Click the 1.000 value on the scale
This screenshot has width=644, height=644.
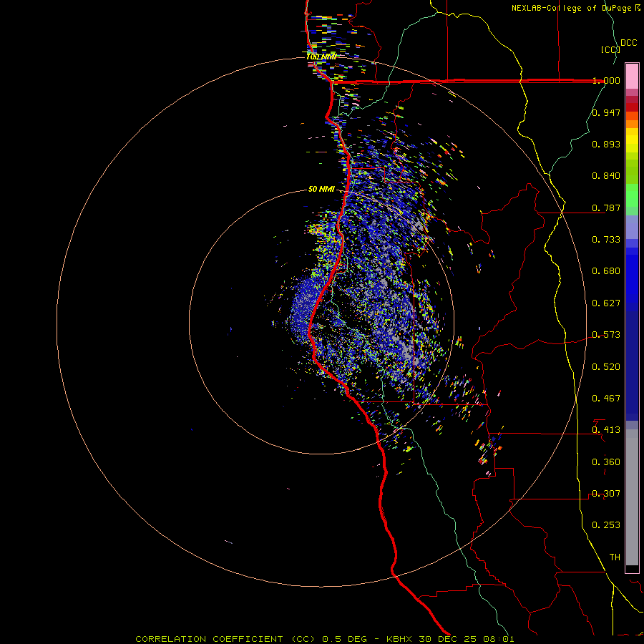click(606, 80)
